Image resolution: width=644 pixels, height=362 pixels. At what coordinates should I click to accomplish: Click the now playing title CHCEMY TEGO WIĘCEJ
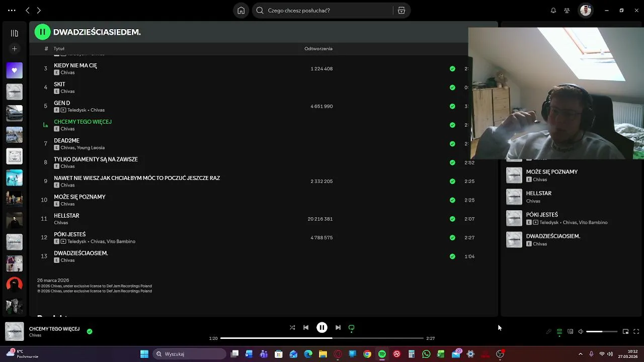54,329
